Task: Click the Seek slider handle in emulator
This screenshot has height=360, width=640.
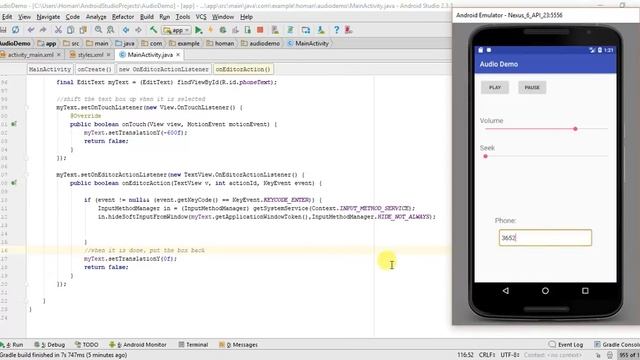Action: tap(485, 156)
